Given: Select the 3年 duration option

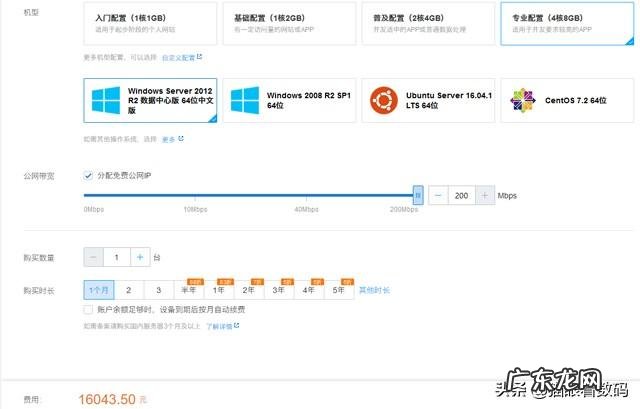Looking at the screenshot, I should pos(279,290).
